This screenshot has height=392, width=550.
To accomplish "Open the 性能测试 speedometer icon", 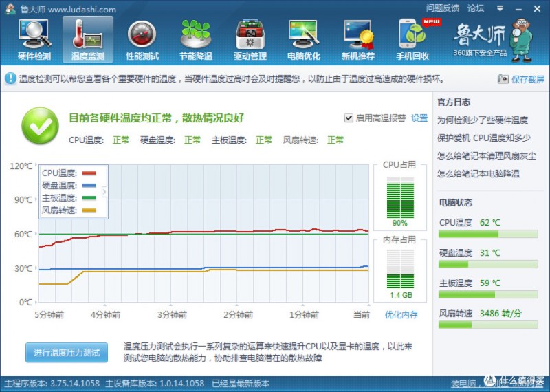I will [x=142, y=34].
